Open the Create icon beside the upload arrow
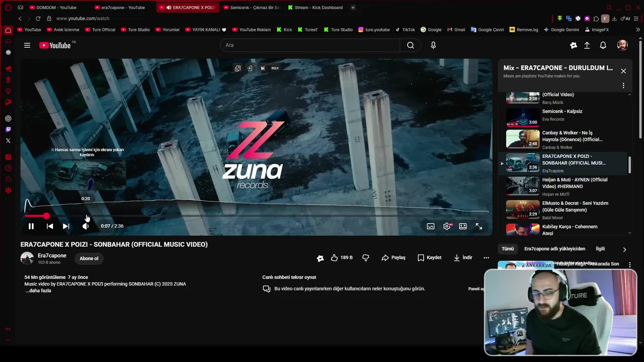This screenshot has width=644, height=362. (573, 45)
